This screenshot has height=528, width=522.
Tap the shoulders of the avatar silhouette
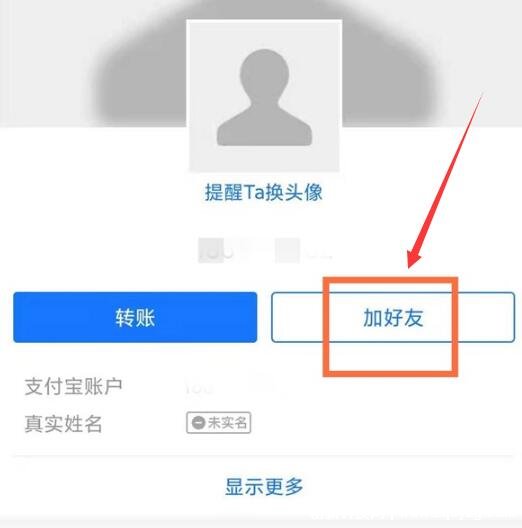[264, 130]
